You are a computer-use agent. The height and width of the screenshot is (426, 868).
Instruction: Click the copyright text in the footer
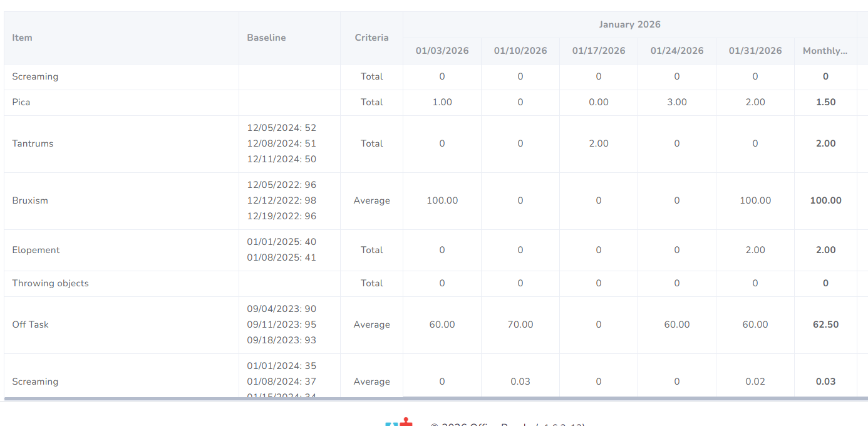coord(507,423)
